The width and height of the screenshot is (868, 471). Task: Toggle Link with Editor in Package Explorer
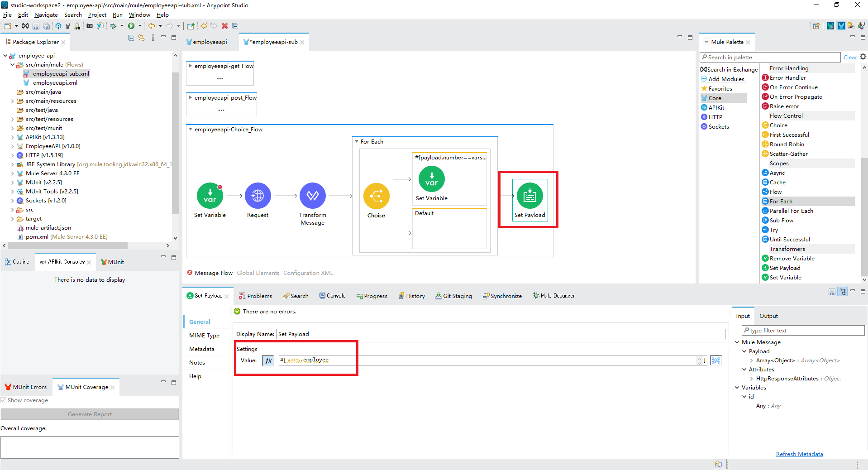(x=141, y=38)
